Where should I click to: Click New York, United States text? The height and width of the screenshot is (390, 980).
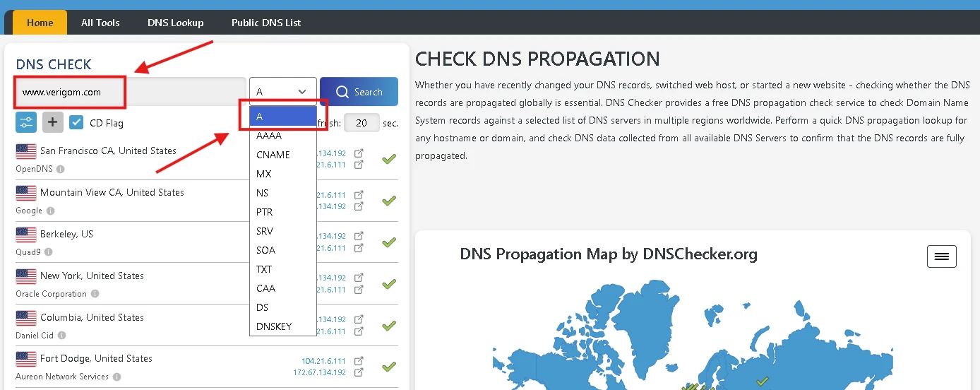pos(92,276)
